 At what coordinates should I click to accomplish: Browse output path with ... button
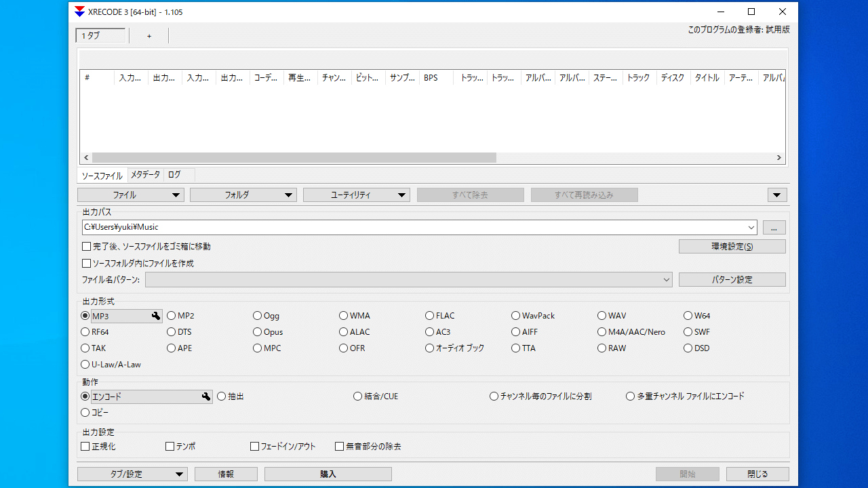pyautogui.click(x=774, y=228)
